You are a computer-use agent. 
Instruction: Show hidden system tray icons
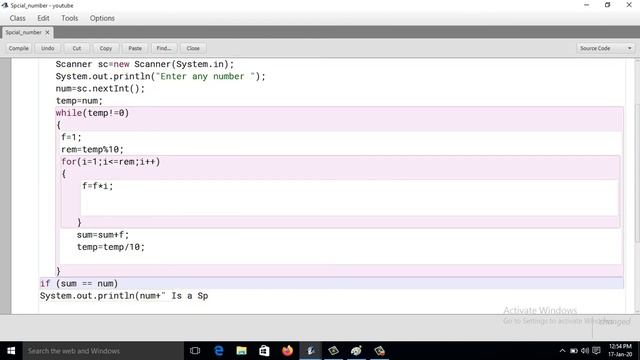[x=562, y=351]
